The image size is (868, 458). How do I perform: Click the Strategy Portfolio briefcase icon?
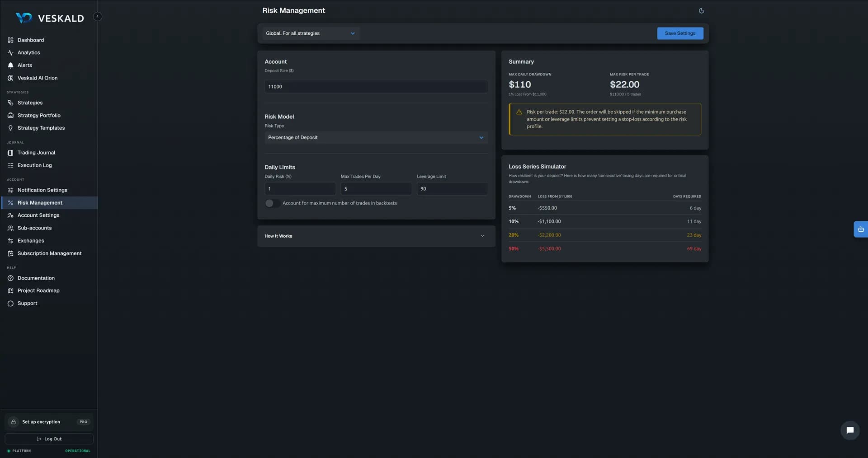(10, 116)
